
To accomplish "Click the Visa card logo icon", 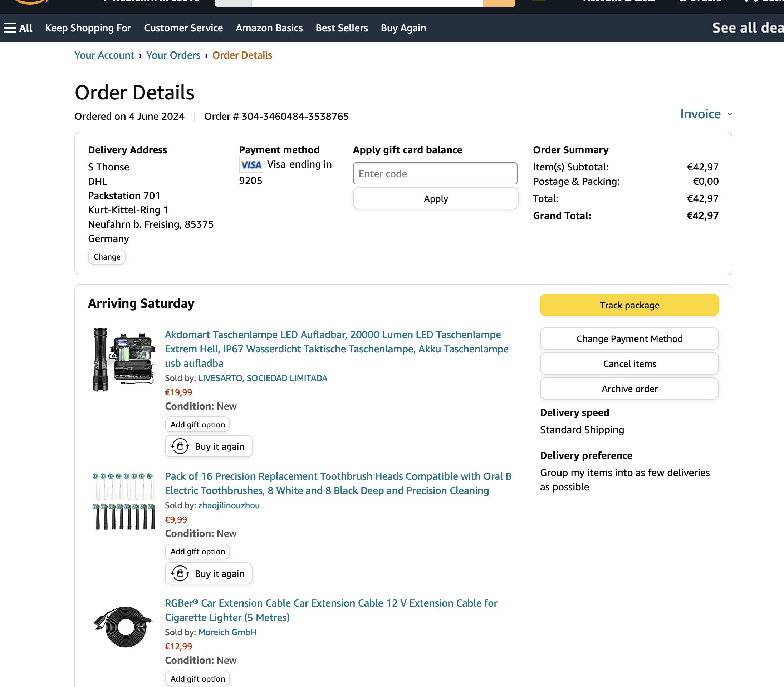I will tap(251, 165).
